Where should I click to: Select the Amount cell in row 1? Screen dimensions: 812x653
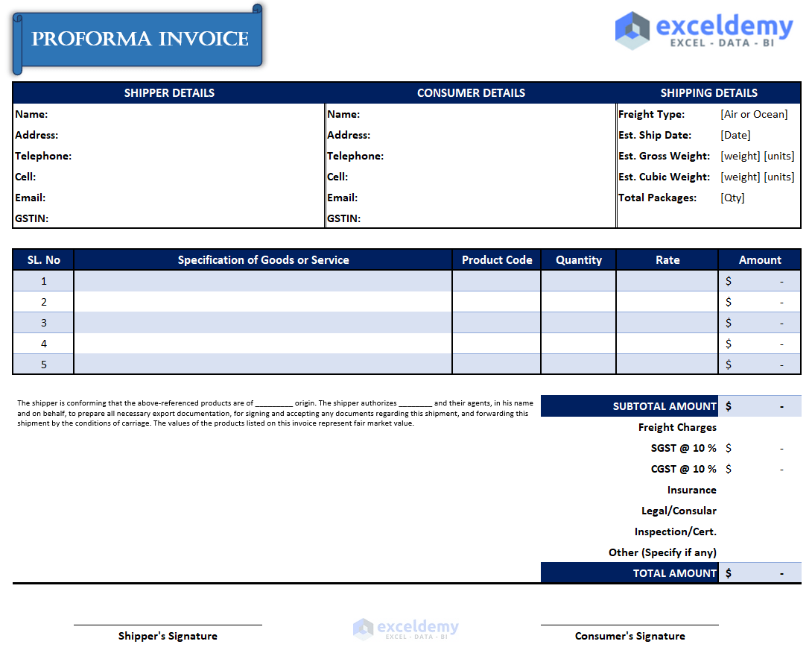(x=760, y=281)
